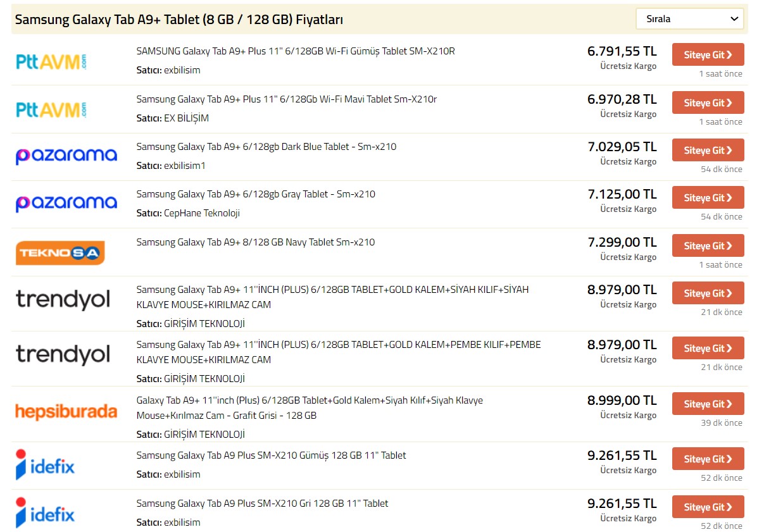Go to site for idefix Gri tablet

[708, 507]
